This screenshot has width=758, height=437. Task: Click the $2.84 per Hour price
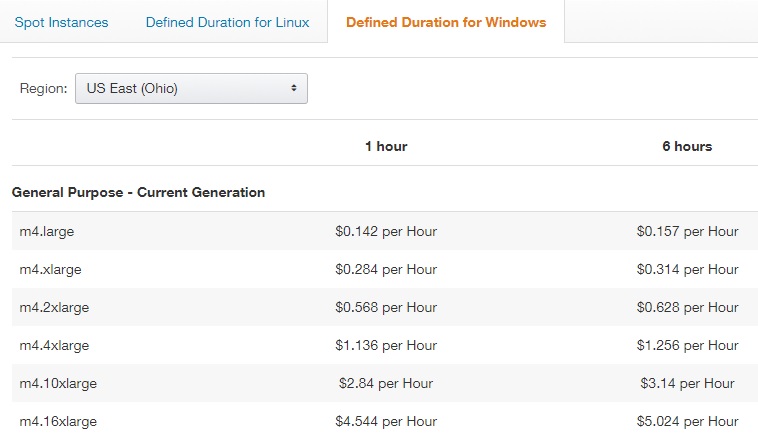[386, 383]
